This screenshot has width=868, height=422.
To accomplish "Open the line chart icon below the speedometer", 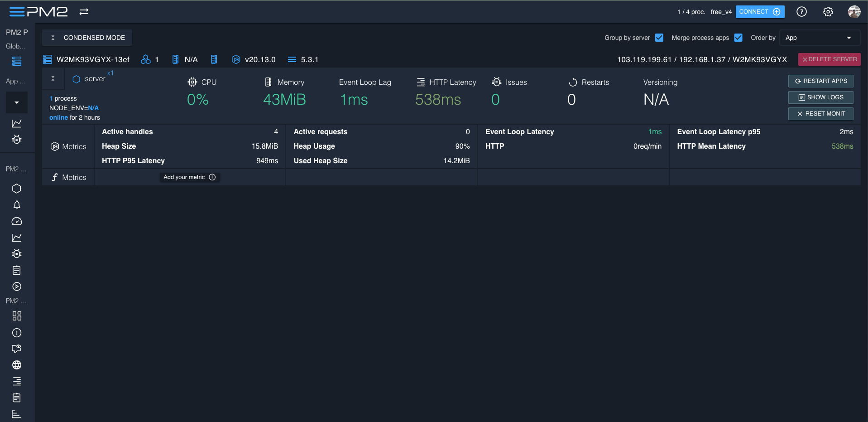I will [17, 238].
